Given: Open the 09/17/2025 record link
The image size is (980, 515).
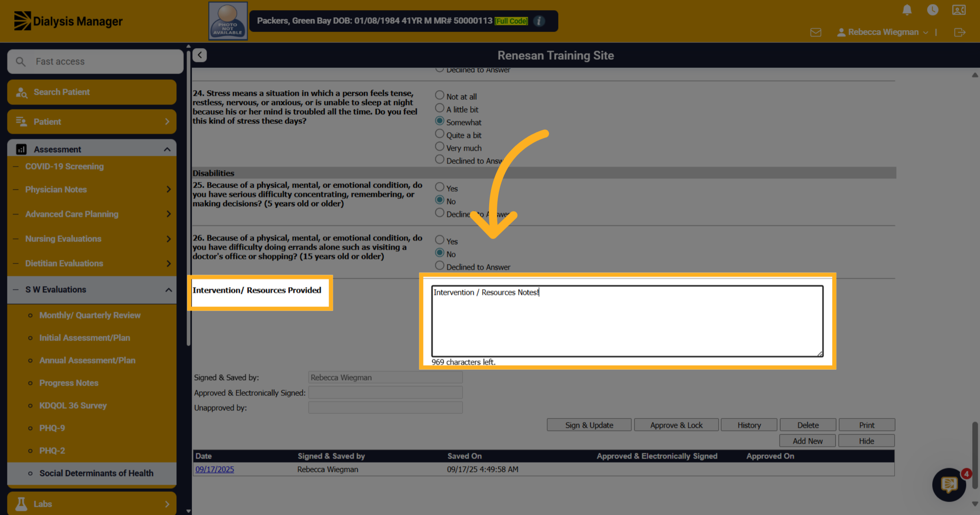Looking at the screenshot, I should [215, 469].
